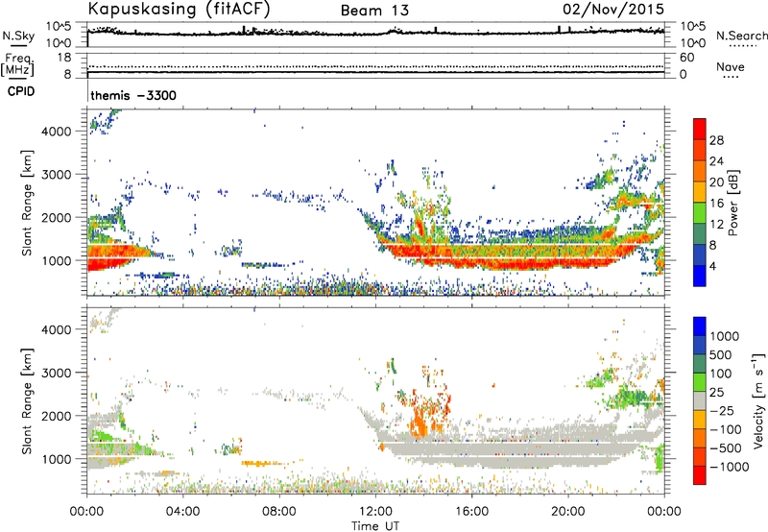Click the -500 velocity colorbar label
768x532 pixels.
tap(725, 448)
